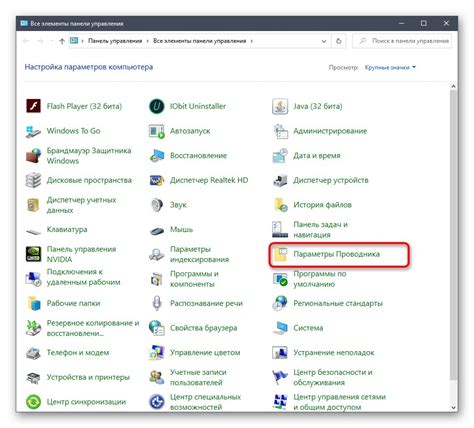Open the Мышь icon
This screenshot has height=428, width=474.
157,230
